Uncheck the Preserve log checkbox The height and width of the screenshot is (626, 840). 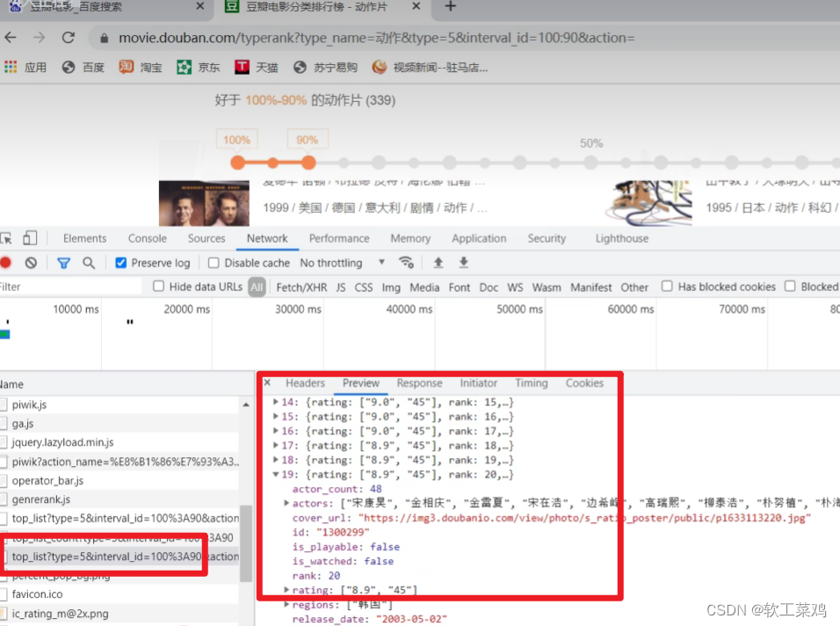(x=121, y=263)
